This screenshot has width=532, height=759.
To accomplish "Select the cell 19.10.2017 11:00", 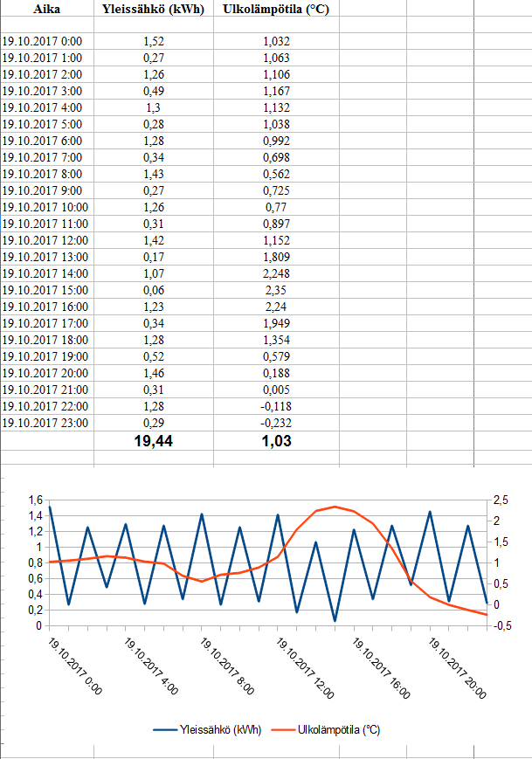I will [47, 224].
